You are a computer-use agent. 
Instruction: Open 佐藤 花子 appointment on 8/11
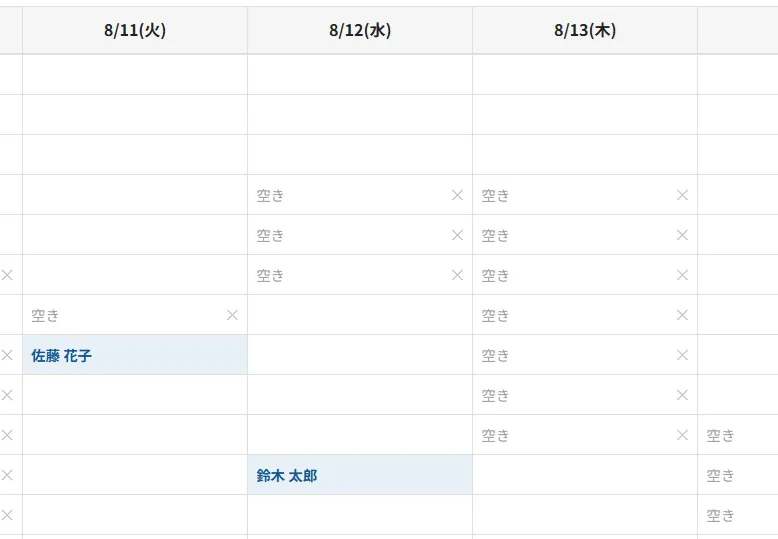[x=135, y=355]
